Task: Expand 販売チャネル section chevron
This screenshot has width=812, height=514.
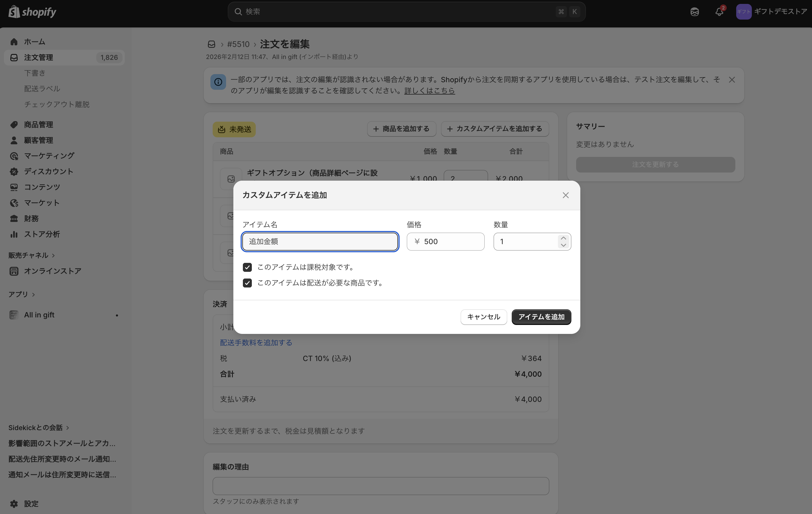Action: point(53,256)
